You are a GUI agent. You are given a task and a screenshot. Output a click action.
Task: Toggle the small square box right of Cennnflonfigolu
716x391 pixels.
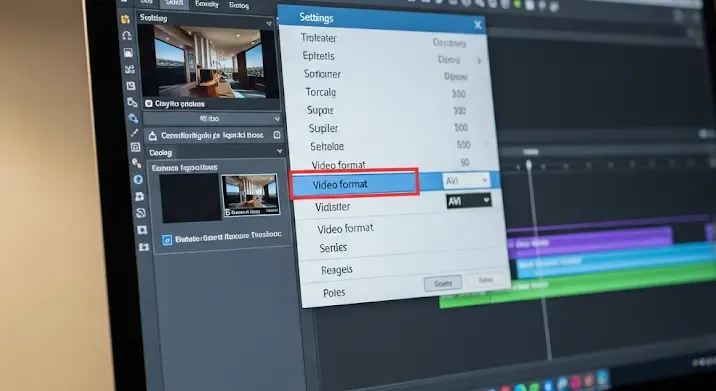277,135
